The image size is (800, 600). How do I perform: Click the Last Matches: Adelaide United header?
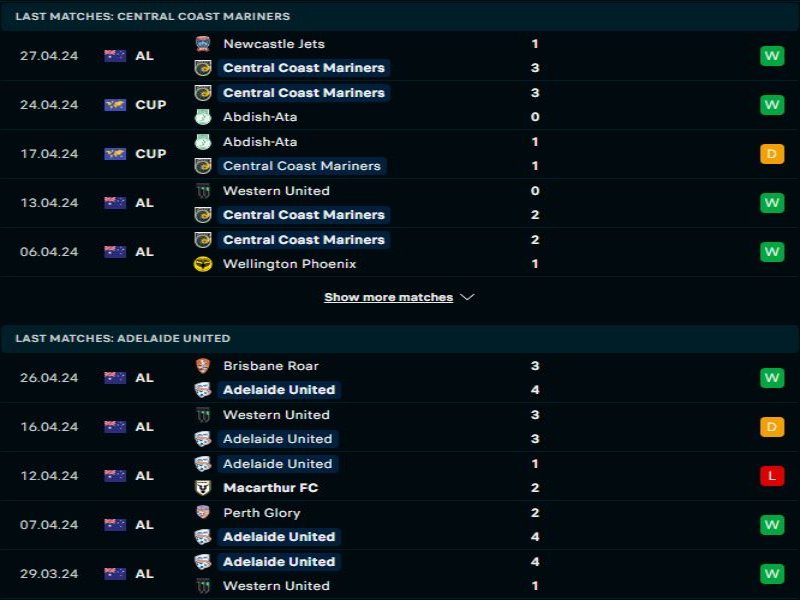click(122, 338)
